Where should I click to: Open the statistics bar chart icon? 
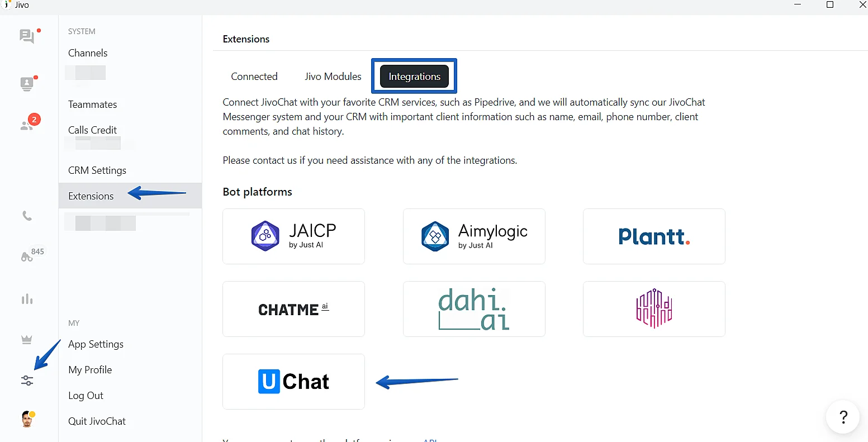point(27,299)
